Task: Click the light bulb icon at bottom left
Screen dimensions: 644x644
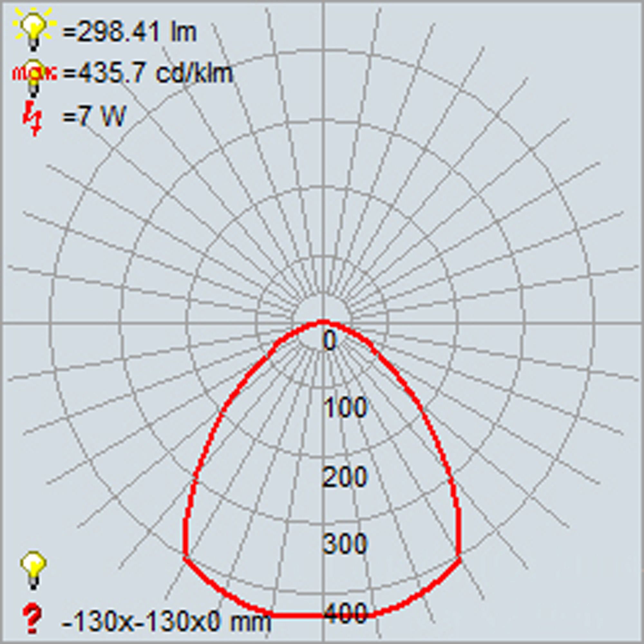Action: coord(33,570)
